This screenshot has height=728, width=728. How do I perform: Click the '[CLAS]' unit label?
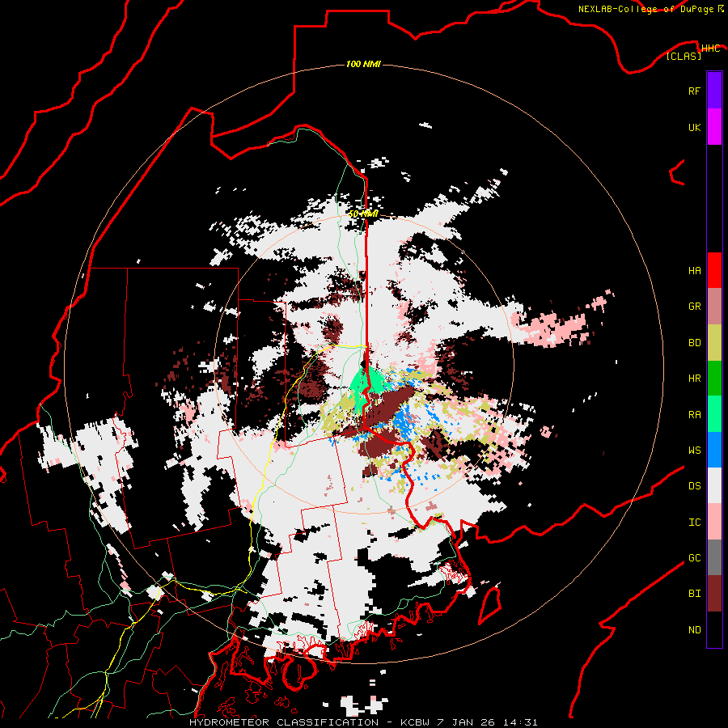tap(684, 56)
